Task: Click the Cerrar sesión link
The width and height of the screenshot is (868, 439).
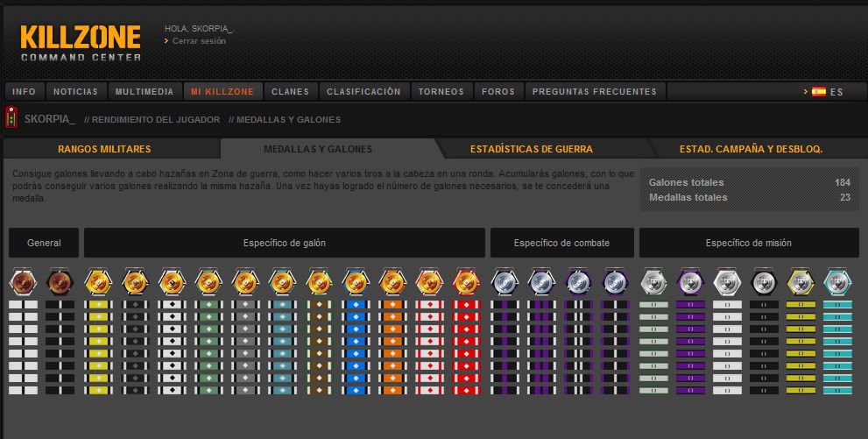Action: (x=199, y=41)
